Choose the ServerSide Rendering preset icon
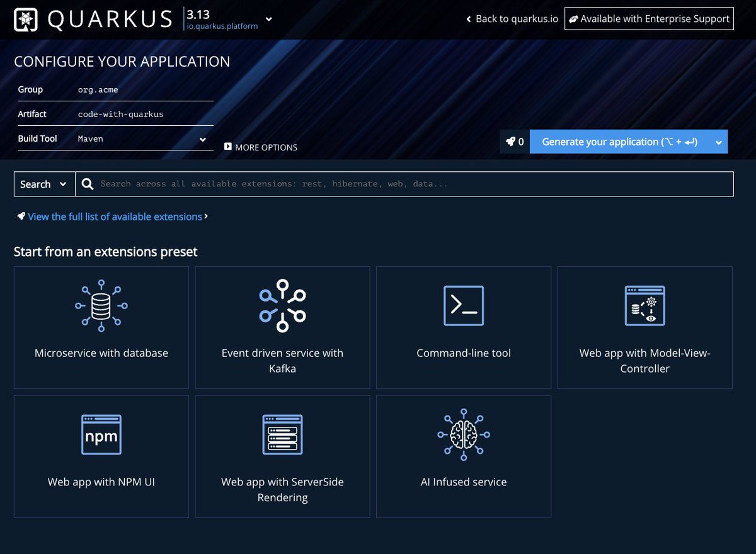 [282, 434]
